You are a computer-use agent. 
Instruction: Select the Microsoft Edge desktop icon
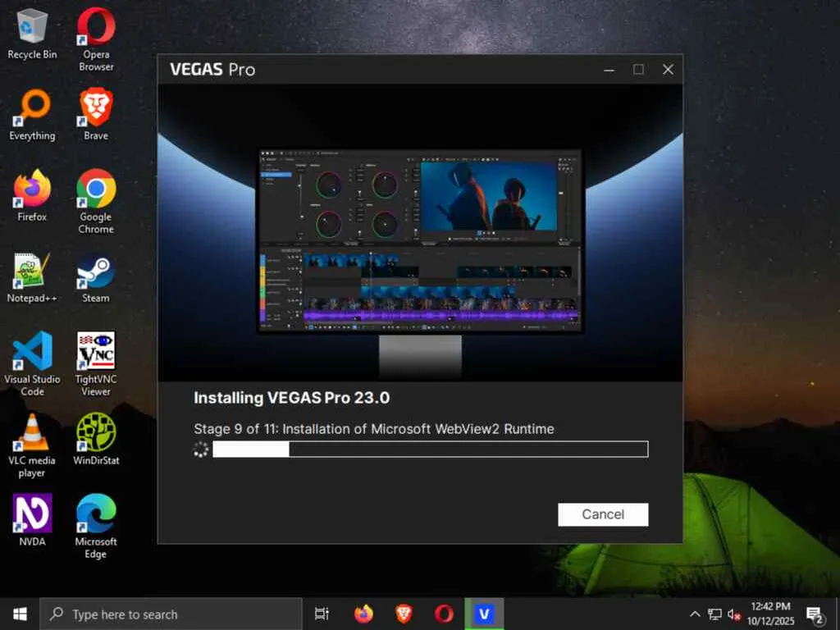(96, 526)
